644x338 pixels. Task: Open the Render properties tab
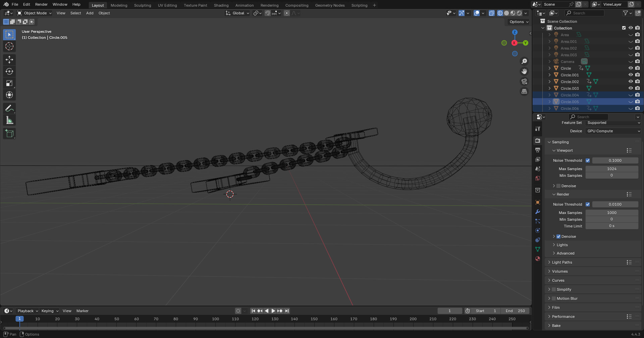click(x=538, y=141)
